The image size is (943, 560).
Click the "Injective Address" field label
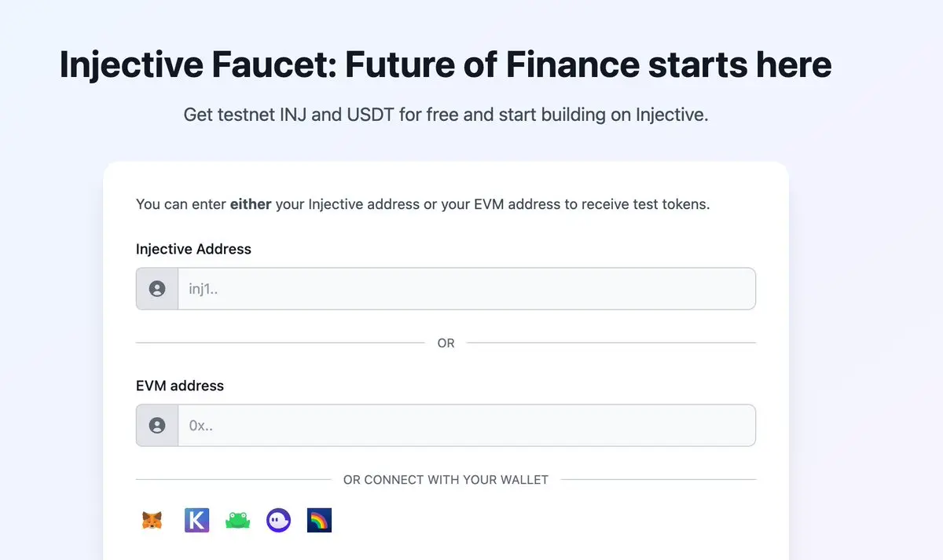(x=193, y=249)
